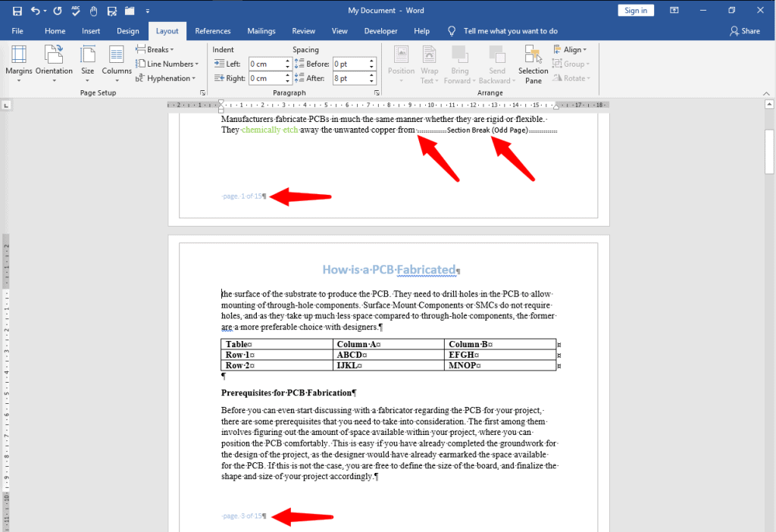Switch to the Insert tab
The width and height of the screenshot is (776, 532).
click(x=91, y=30)
